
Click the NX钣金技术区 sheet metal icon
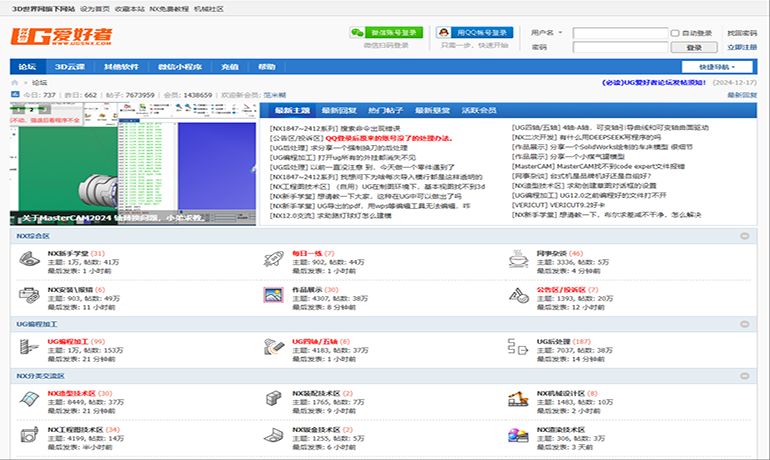[274, 435]
